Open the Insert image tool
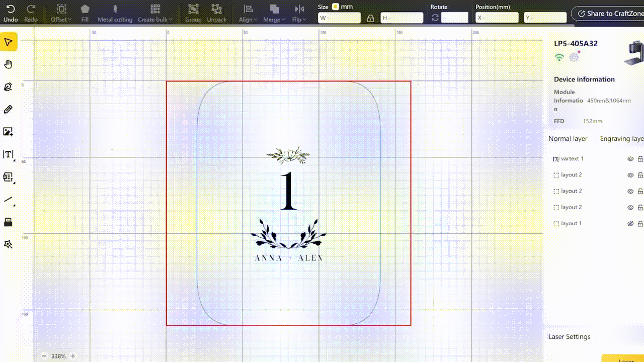The width and height of the screenshot is (644, 362). coord(9,132)
